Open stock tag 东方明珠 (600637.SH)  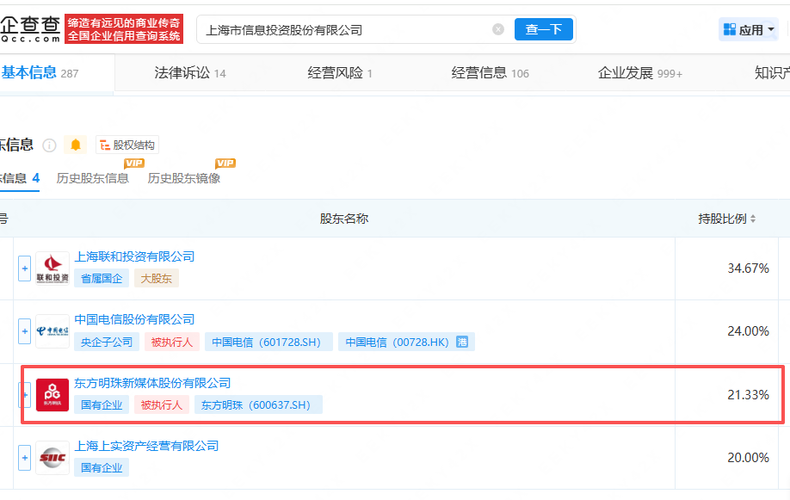coord(256,405)
